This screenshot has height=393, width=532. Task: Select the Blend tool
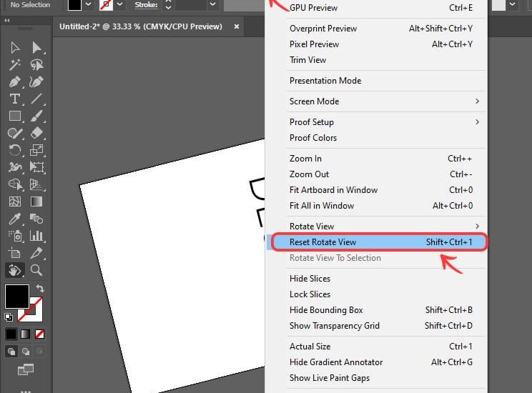coord(36,219)
